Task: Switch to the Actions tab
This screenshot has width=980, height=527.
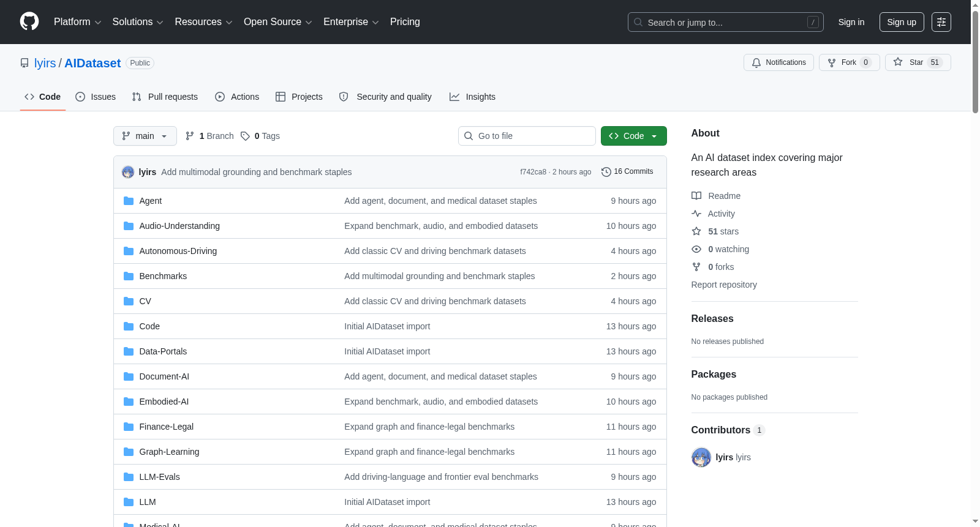Action: [237, 97]
